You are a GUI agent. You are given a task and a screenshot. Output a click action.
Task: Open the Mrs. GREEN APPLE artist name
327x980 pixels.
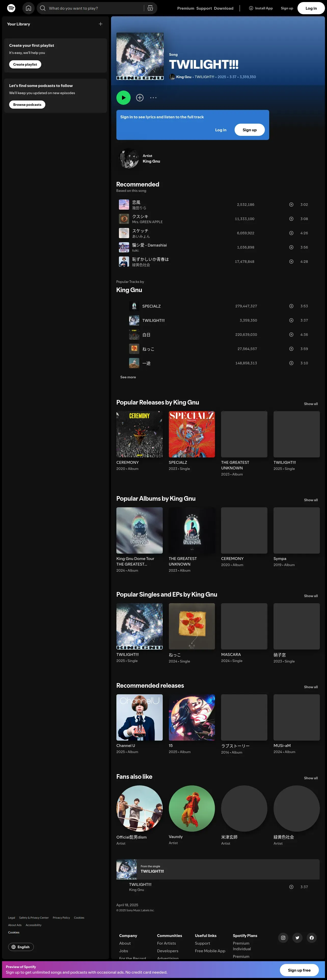[x=147, y=222]
